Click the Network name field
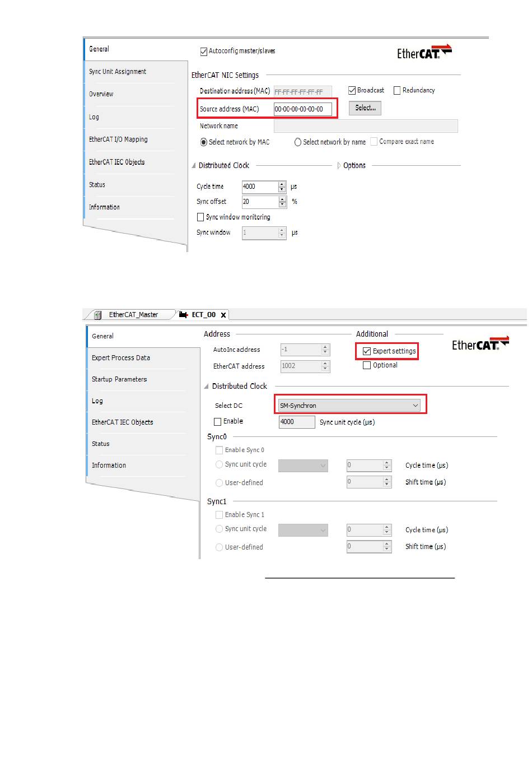Image resolution: width=532 pixels, height=777 pixels. point(366,126)
